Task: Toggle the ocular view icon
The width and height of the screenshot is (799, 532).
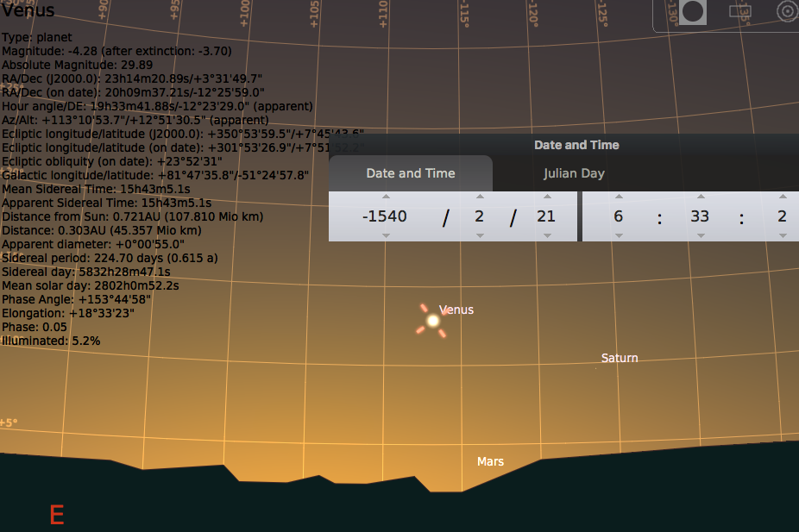Action: (693, 12)
